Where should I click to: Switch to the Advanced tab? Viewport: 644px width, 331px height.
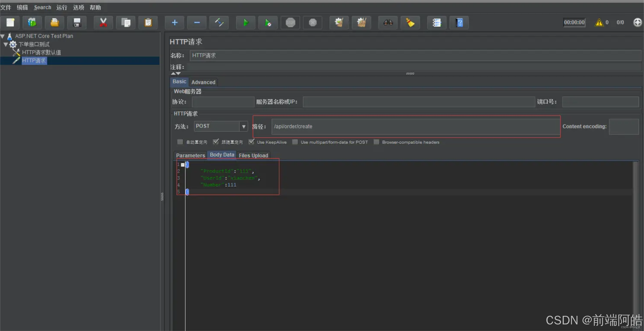tap(203, 82)
